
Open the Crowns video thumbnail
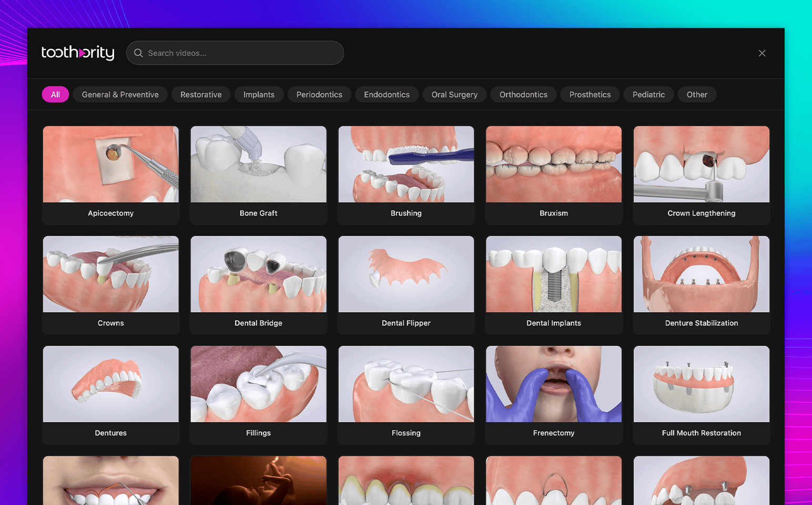(x=111, y=274)
